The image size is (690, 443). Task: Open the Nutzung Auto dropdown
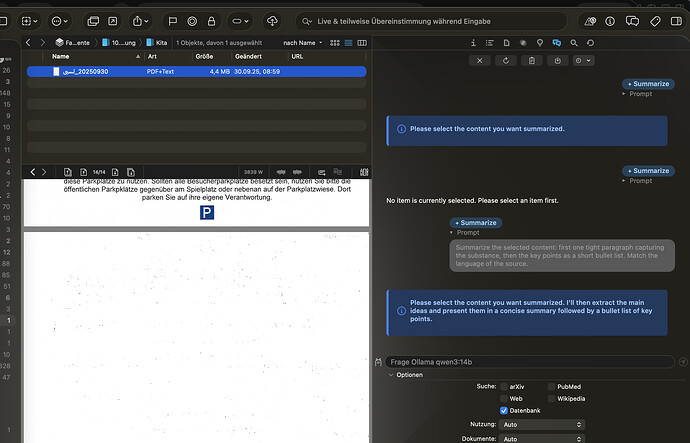542,425
